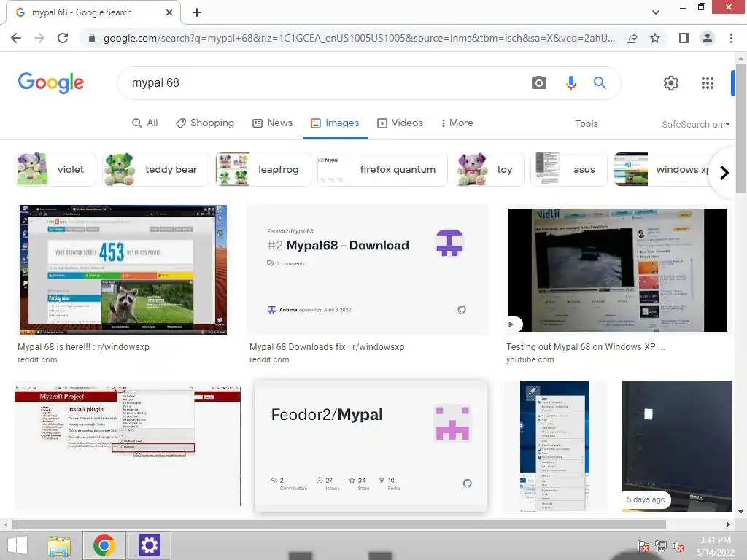The width and height of the screenshot is (747, 560).
Task: Click the Chrome taskbar icon
Action: [x=104, y=545]
